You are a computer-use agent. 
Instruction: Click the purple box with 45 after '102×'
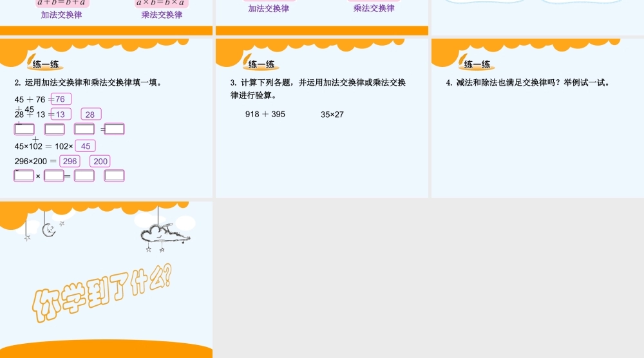click(x=86, y=146)
